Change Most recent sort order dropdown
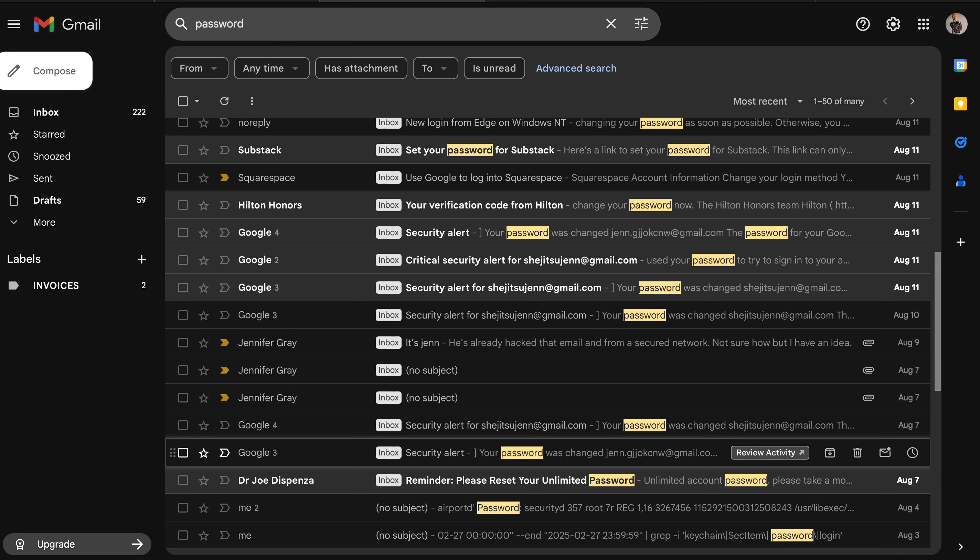The width and height of the screenshot is (980, 560). tap(768, 101)
